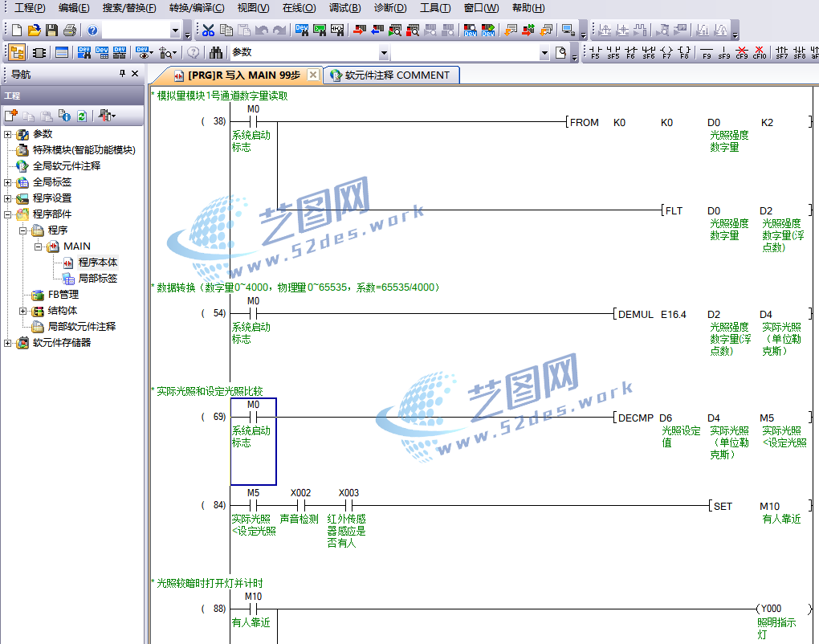Open the 参数 dropdown list
The height and width of the screenshot is (644, 819).
click(384, 53)
